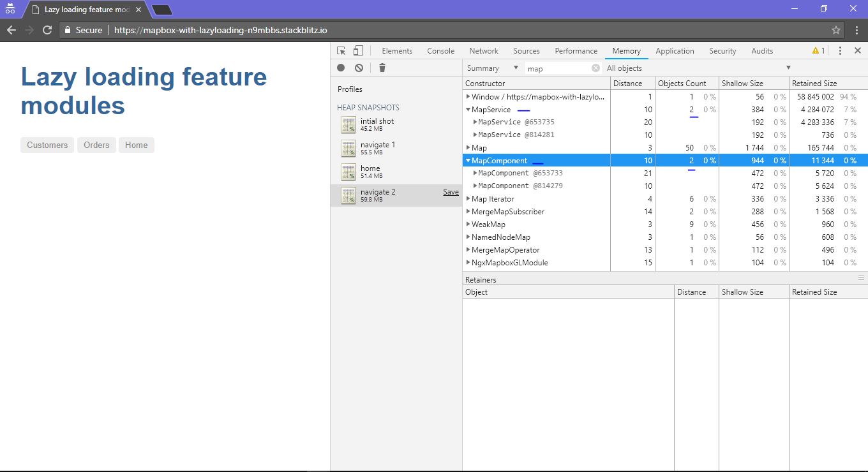Open the DevTools three-dot menu
The image size is (868, 472).
(x=840, y=51)
